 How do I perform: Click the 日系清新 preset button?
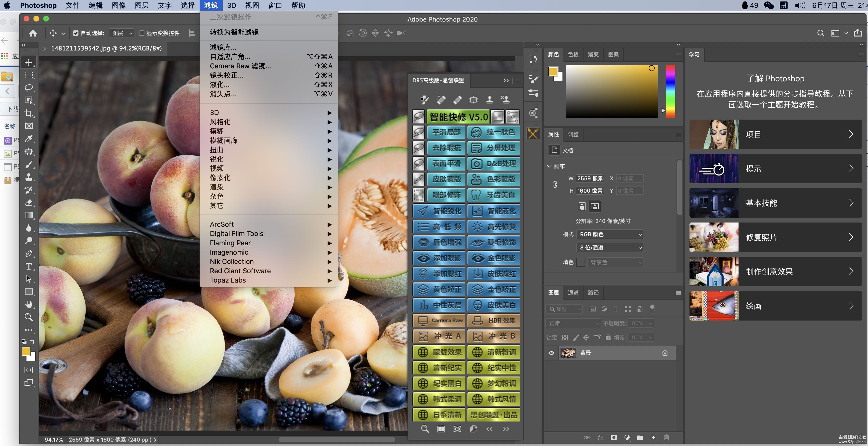point(439,415)
